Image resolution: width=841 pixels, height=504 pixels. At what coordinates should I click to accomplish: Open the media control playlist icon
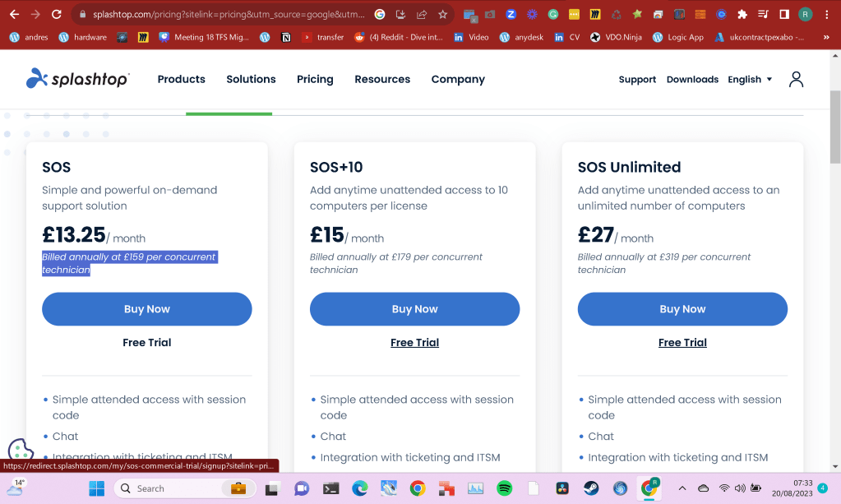pyautogui.click(x=763, y=15)
